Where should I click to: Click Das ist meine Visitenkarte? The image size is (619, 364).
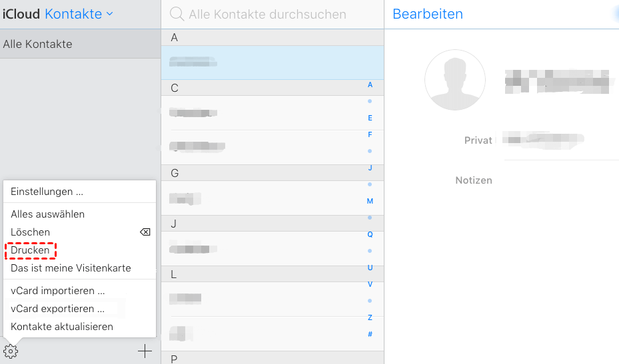71,268
